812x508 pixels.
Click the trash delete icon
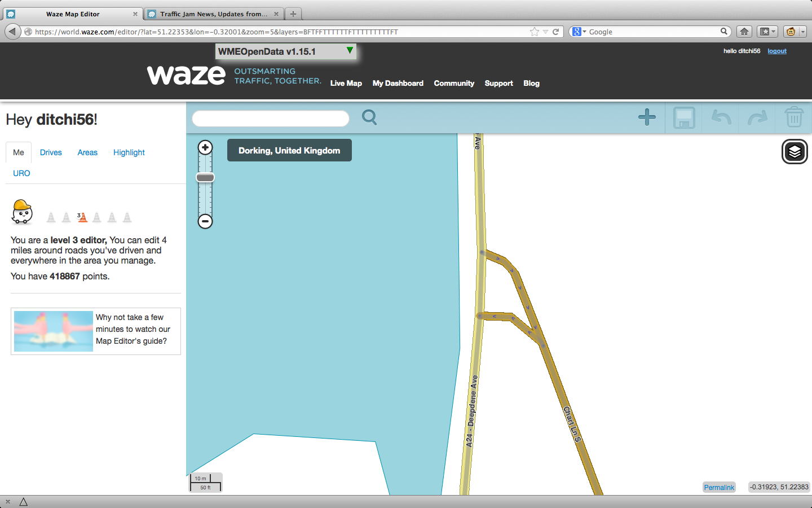coord(794,117)
